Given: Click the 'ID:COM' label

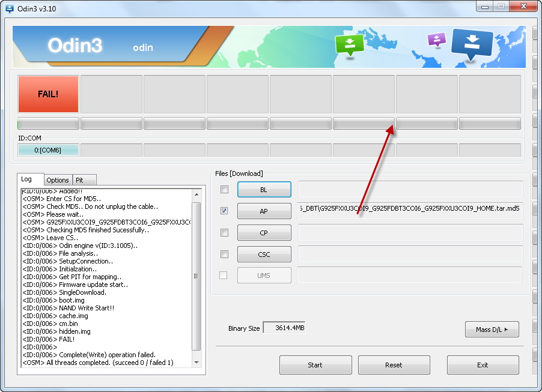Looking at the screenshot, I should (29, 138).
